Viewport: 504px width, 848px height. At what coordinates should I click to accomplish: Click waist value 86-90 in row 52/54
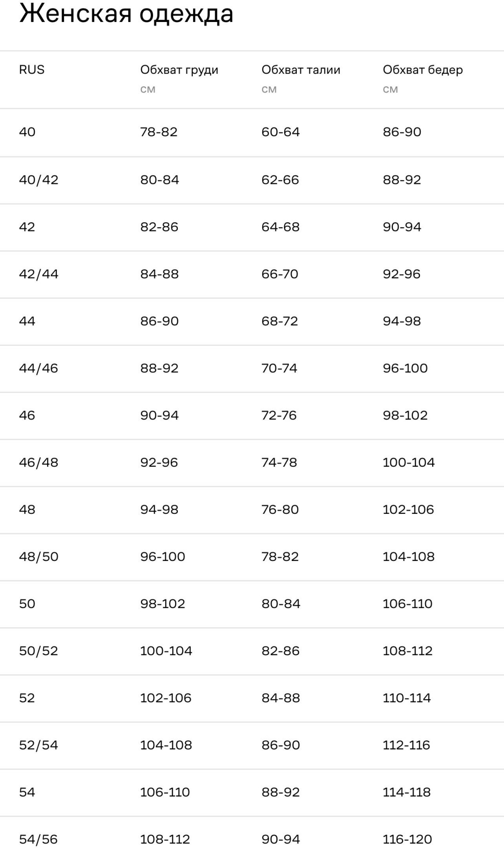pyautogui.click(x=280, y=745)
